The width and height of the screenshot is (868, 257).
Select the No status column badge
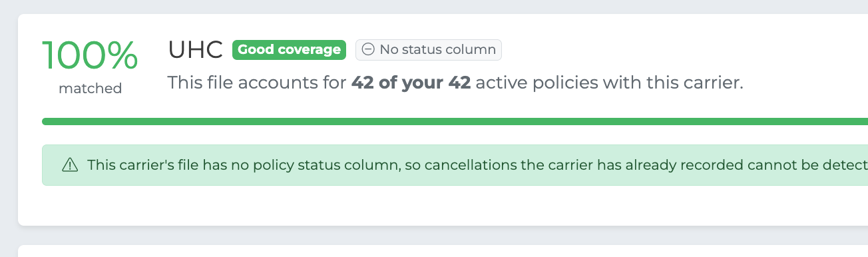pyautogui.click(x=429, y=50)
